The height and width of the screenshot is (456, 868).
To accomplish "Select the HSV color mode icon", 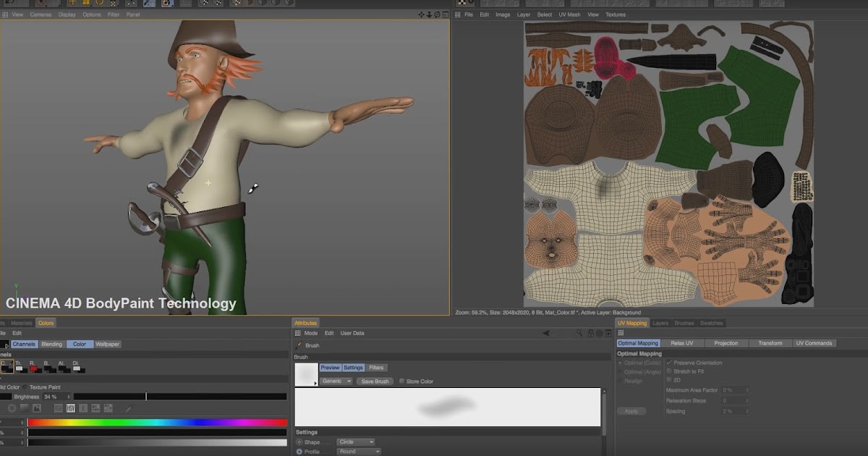I will (x=71, y=408).
